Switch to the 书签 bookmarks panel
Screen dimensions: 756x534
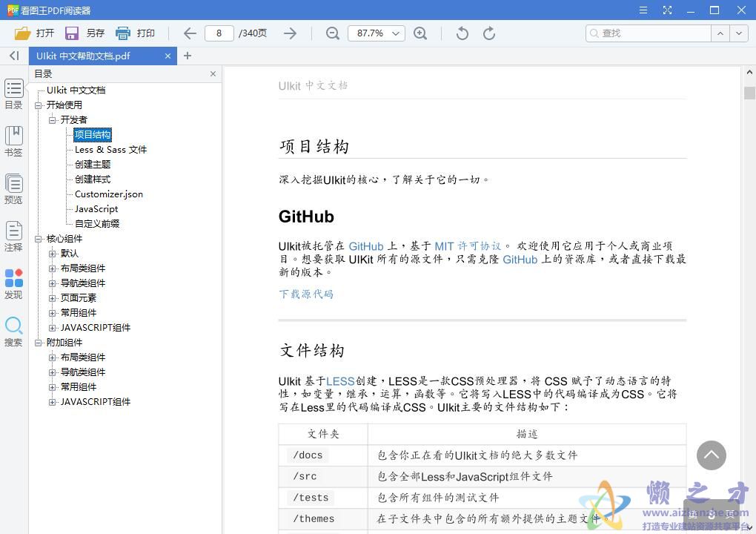[13, 139]
